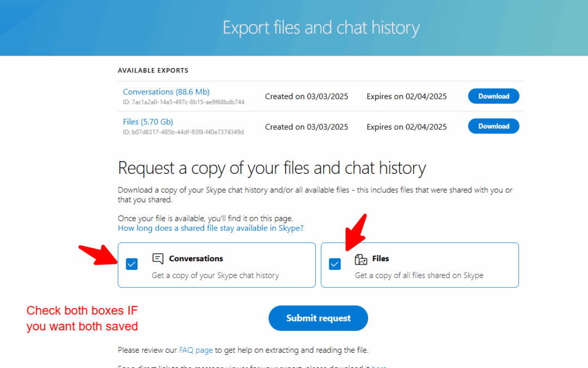The height and width of the screenshot is (368, 588).
Task: Open the Files (5.70 Gb) link
Action: click(x=148, y=122)
